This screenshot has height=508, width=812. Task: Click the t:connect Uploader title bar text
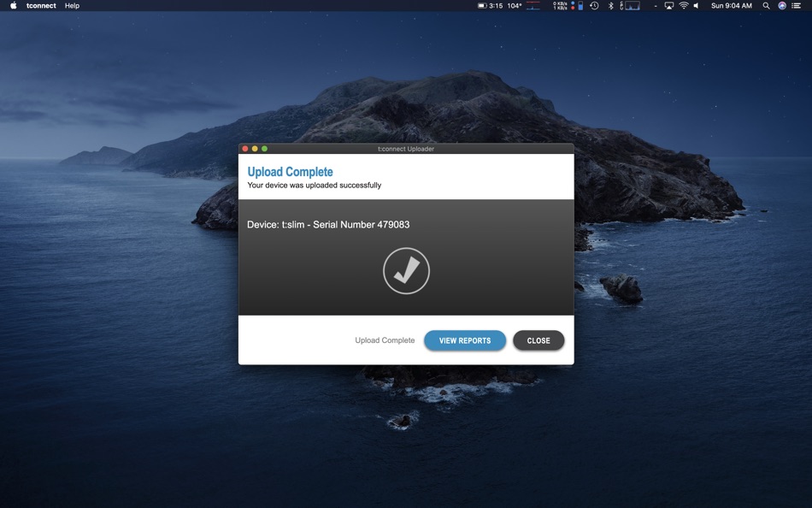(x=406, y=149)
